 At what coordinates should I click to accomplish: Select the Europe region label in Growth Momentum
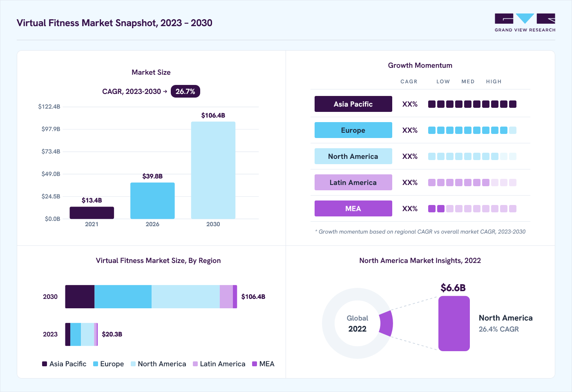pos(353,130)
